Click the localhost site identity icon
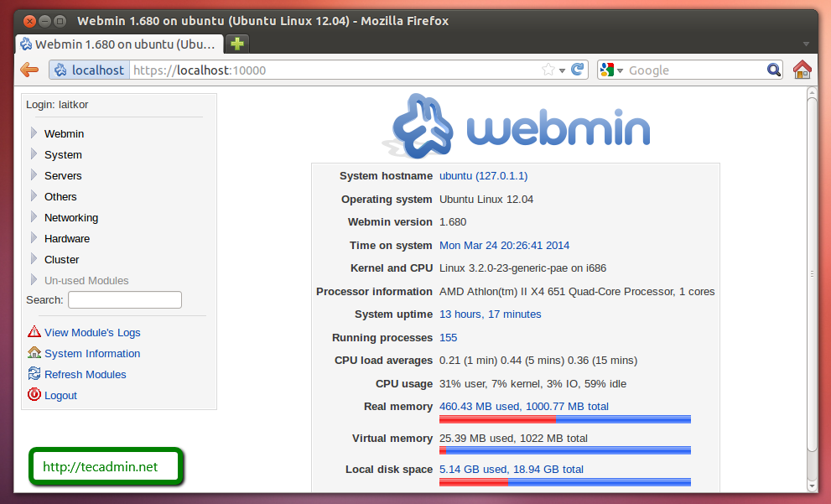 (x=60, y=70)
